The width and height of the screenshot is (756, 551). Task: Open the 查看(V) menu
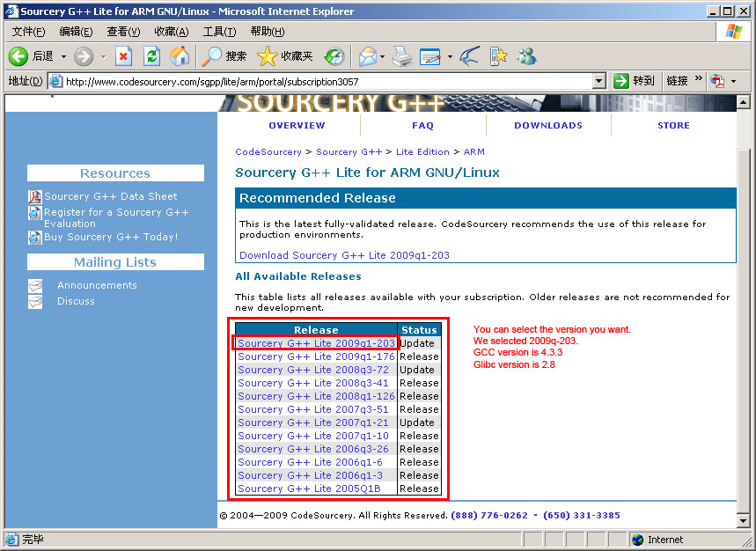tap(123, 32)
